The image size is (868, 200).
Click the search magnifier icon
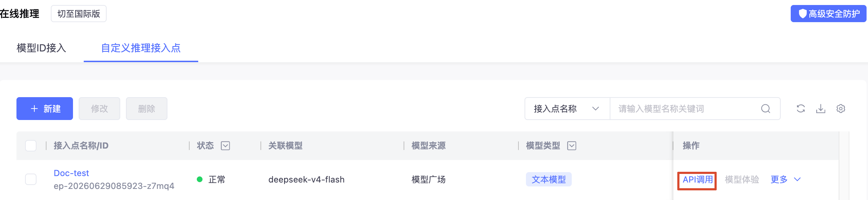pos(766,109)
